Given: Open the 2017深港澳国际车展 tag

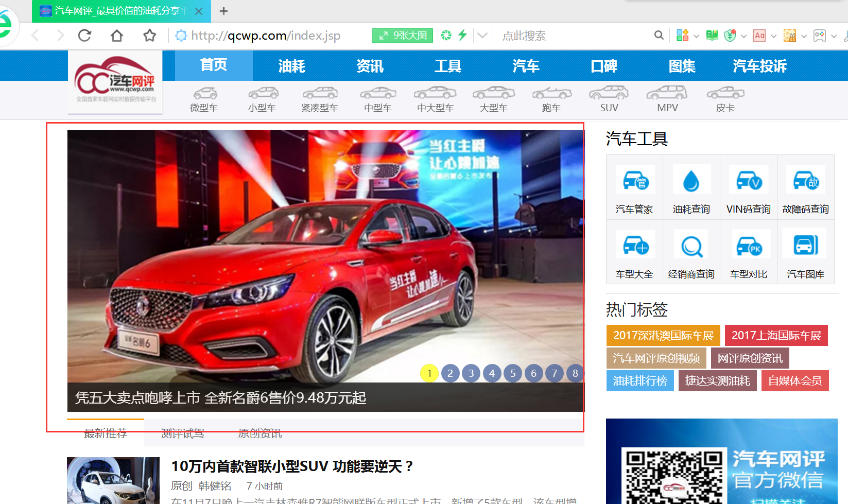Looking at the screenshot, I should tap(663, 336).
